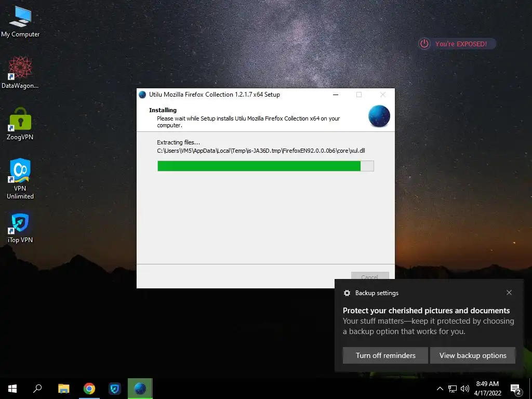Click the taskbar clock showing 8:49 AM
The height and width of the screenshot is (399, 532).
(x=487, y=389)
